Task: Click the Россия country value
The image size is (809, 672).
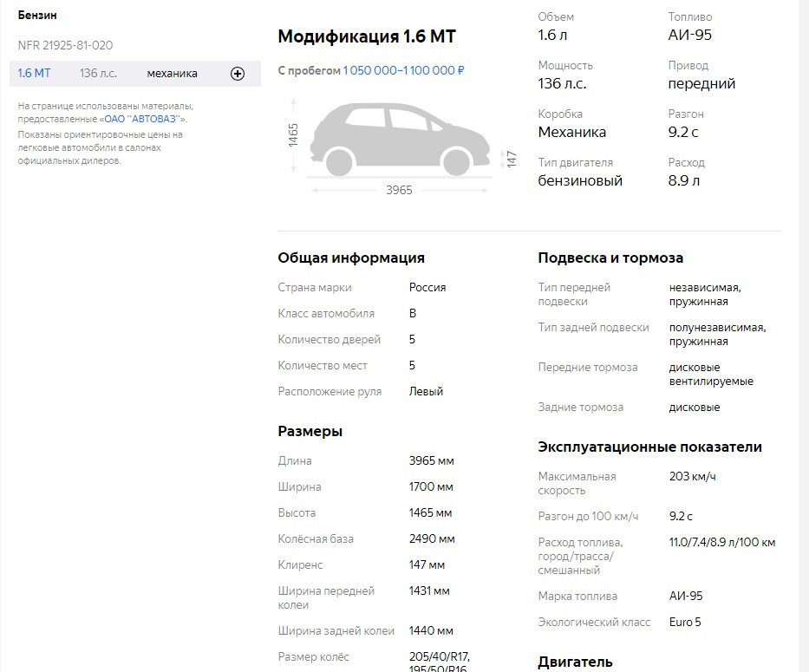Action: point(427,287)
